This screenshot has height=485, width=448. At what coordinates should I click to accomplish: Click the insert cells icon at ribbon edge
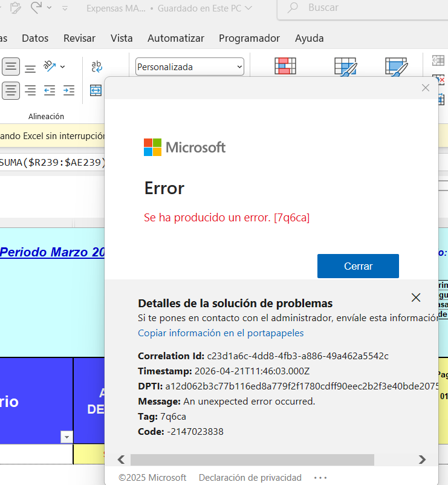click(x=438, y=60)
